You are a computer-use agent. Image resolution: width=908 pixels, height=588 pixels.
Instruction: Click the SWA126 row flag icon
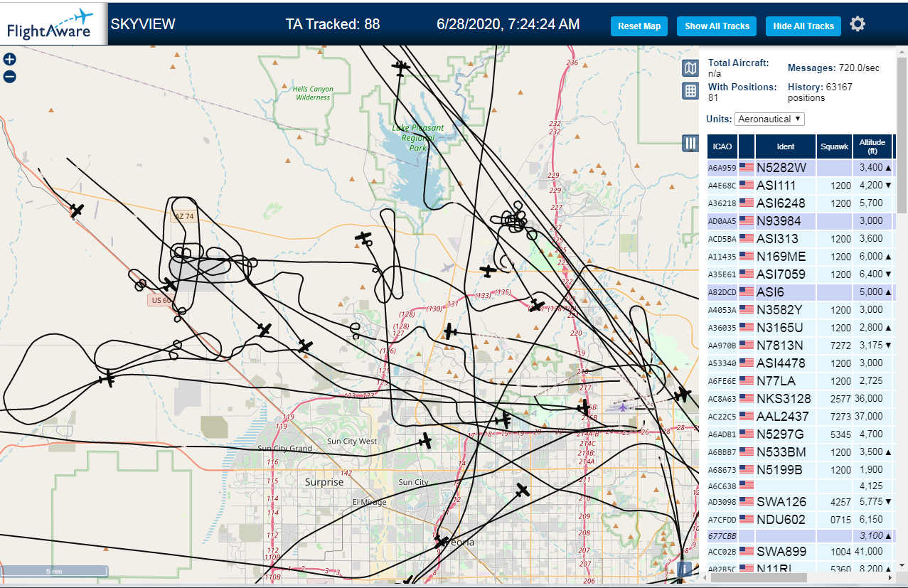coord(747,502)
